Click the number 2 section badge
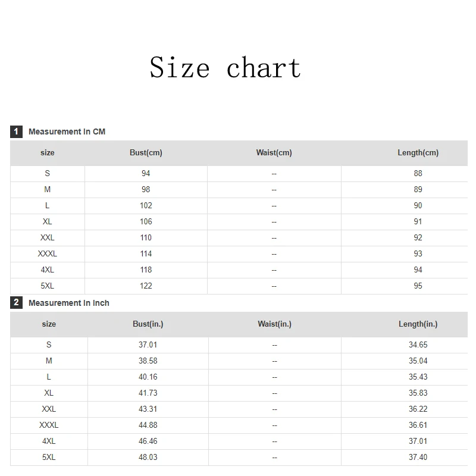 click(x=16, y=303)
